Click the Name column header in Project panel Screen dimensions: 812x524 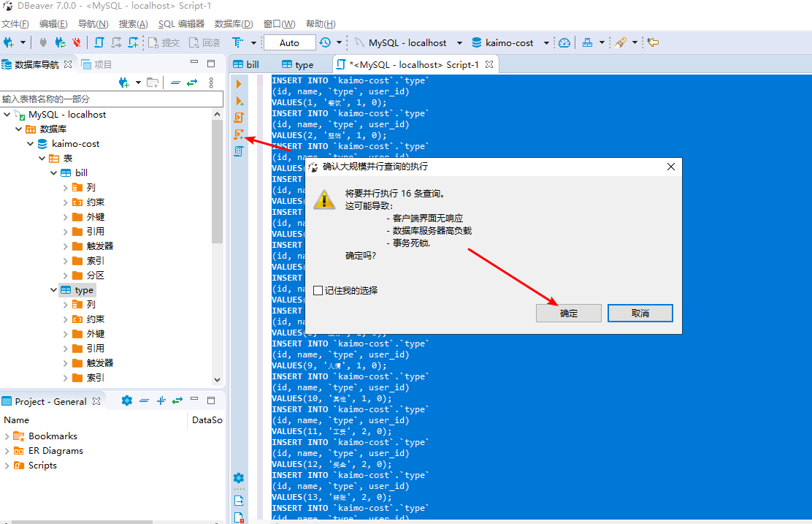pyautogui.click(x=17, y=419)
